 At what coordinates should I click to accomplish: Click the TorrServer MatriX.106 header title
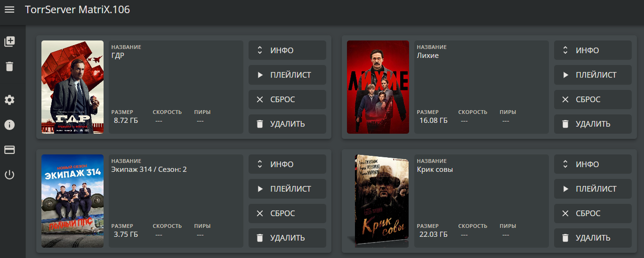tap(77, 9)
